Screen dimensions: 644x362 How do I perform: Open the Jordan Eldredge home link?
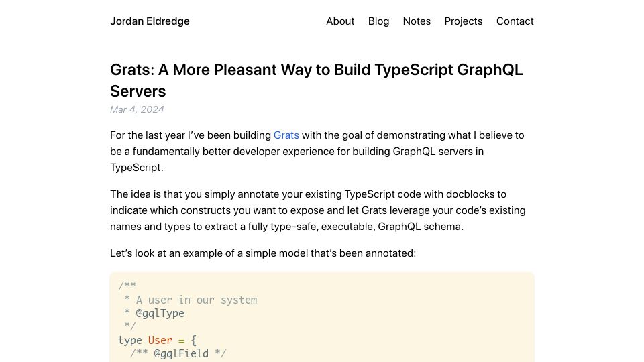pos(150,21)
